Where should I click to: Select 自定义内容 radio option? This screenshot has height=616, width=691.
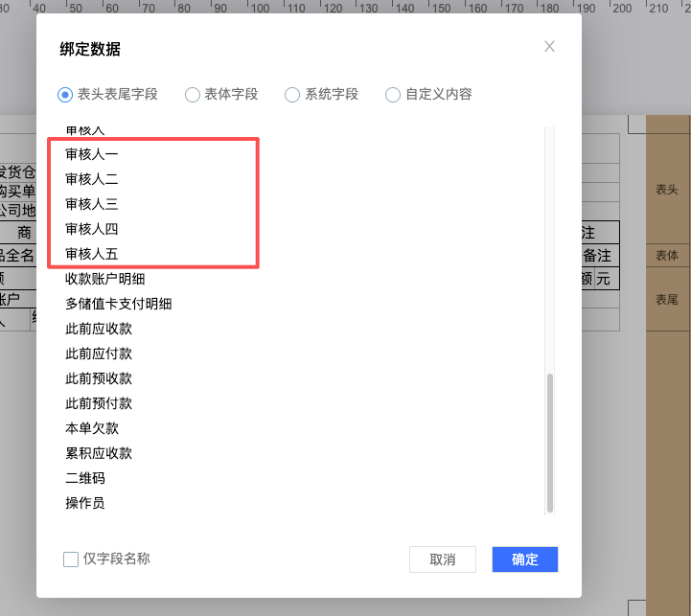393,95
